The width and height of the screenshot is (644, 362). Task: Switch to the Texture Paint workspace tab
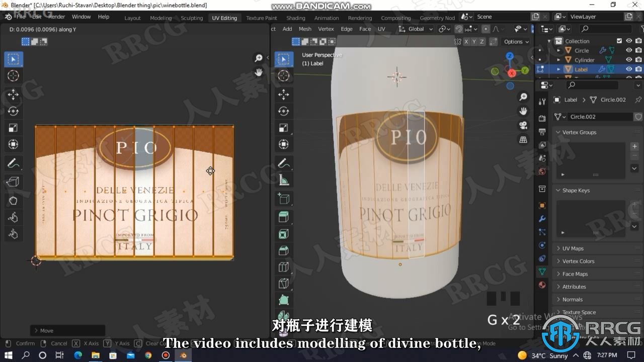[x=262, y=18]
